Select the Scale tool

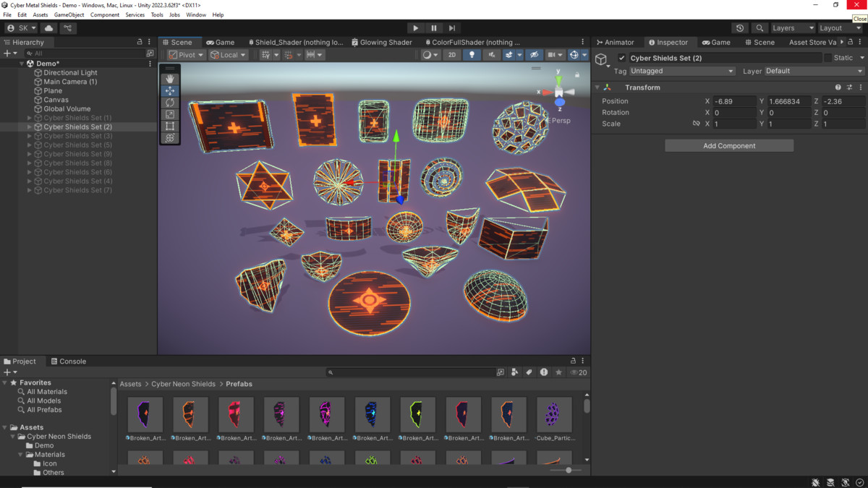tap(170, 114)
